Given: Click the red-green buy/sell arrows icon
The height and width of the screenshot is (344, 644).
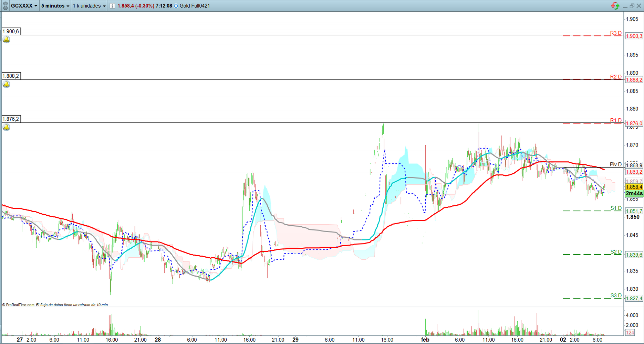Looking at the screenshot, I should click(615, 6).
